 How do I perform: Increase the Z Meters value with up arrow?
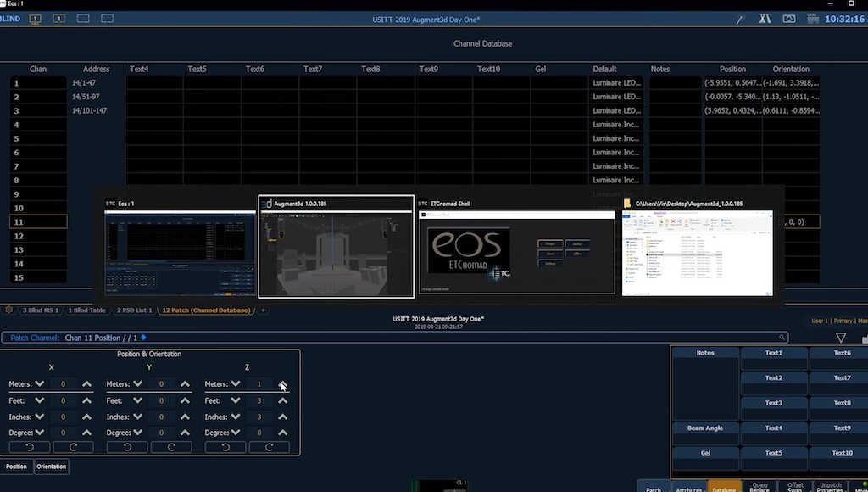coord(282,384)
